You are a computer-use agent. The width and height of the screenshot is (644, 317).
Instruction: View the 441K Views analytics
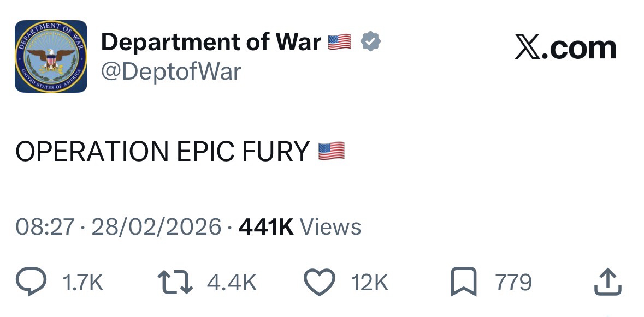[300, 227]
